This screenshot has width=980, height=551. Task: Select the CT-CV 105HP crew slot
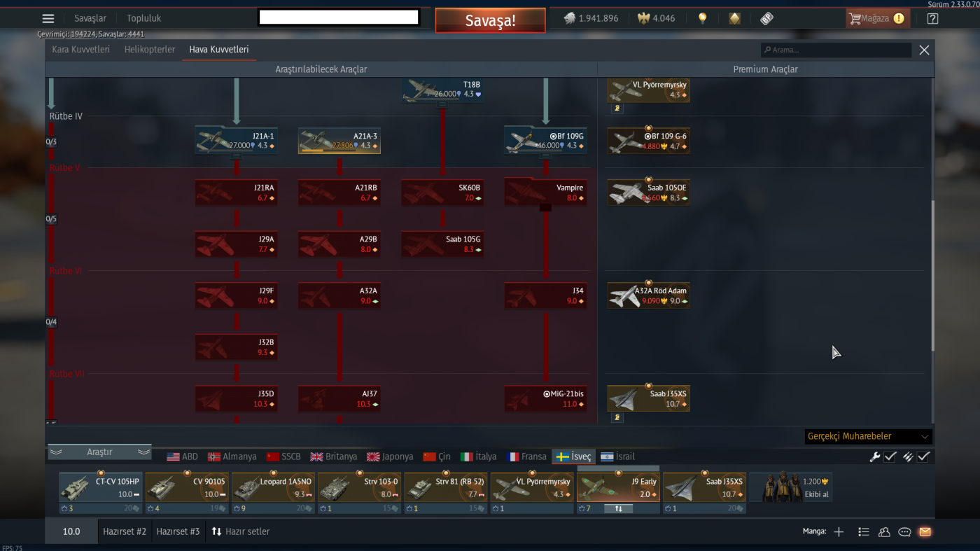(101, 488)
